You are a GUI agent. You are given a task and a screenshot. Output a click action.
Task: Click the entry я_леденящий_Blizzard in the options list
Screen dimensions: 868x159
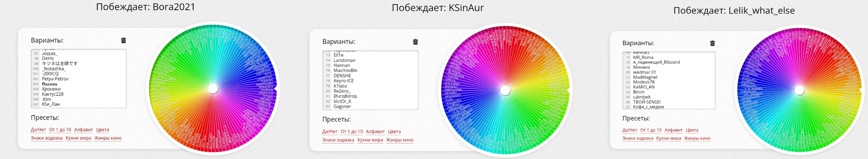pyautogui.click(x=656, y=62)
